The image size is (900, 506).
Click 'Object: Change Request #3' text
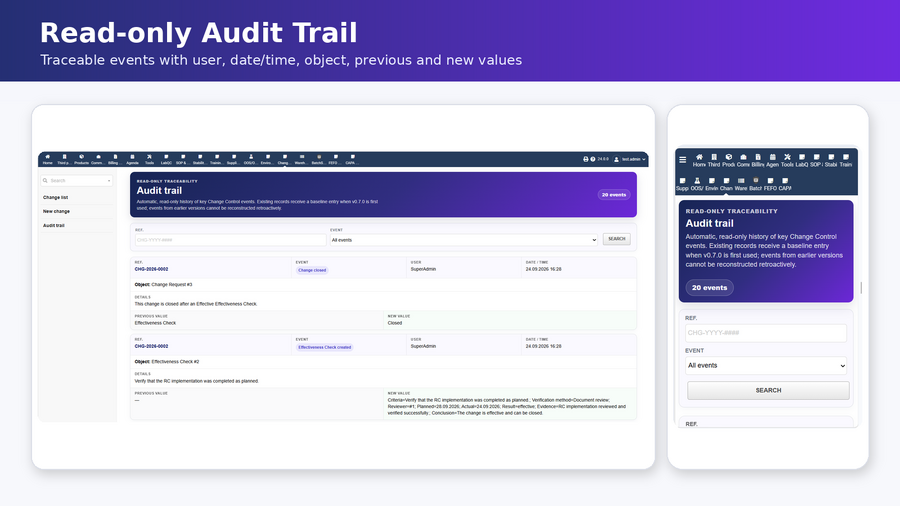(x=164, y=285)
